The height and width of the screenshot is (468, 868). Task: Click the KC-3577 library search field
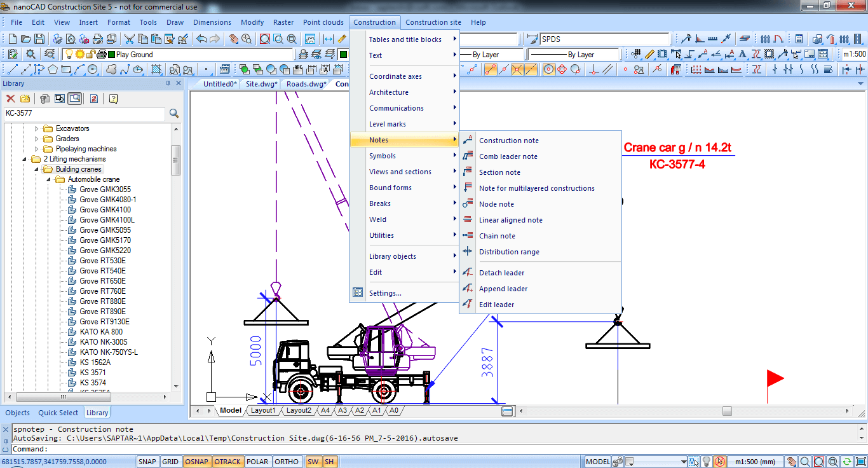85,113
